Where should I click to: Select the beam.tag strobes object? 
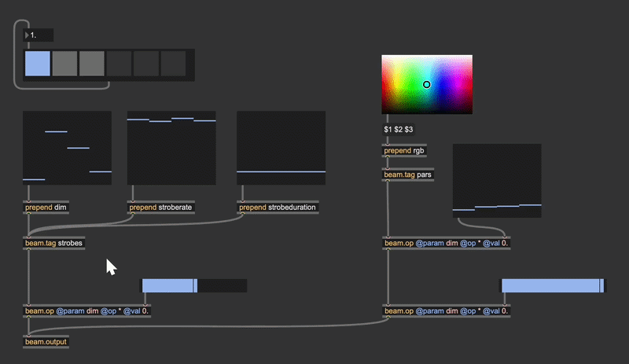pyautogui.click(x=53, y=243)
